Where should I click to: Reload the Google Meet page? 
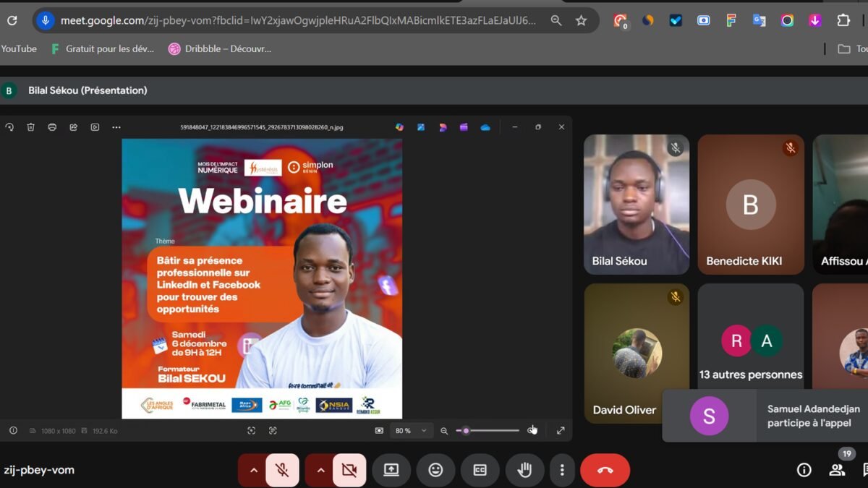point(12,20)
